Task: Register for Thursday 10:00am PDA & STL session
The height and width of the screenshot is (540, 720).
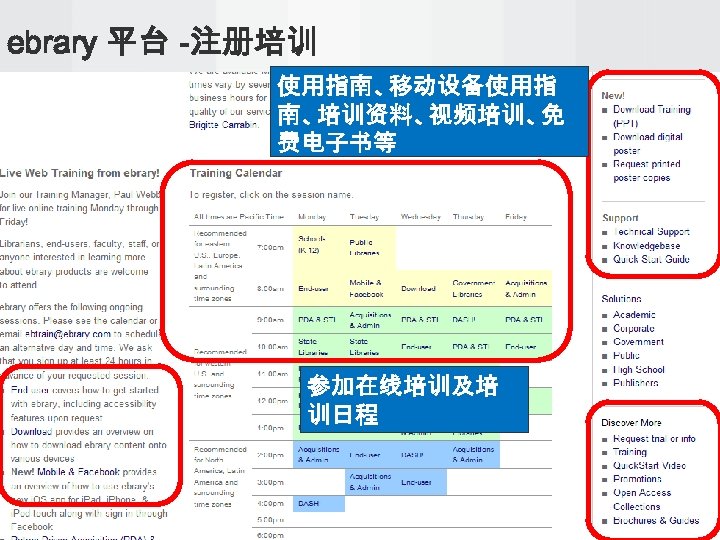Action: 471,347
